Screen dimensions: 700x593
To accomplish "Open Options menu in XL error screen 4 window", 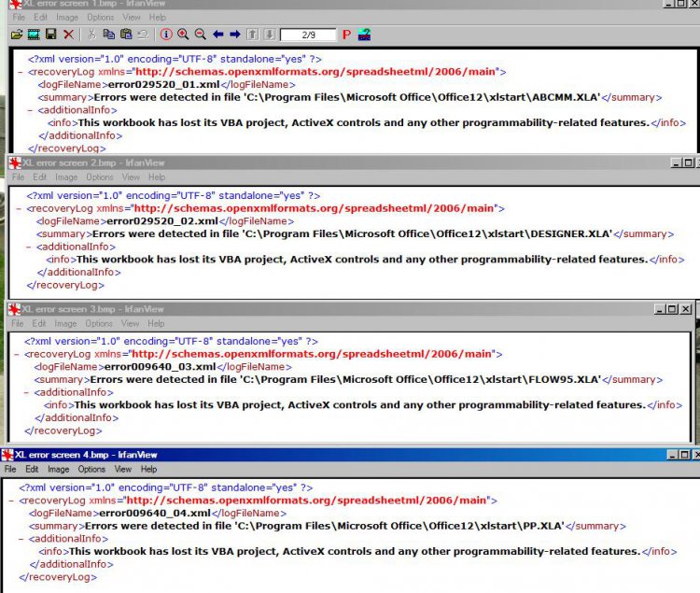I will tap(91, 470).
